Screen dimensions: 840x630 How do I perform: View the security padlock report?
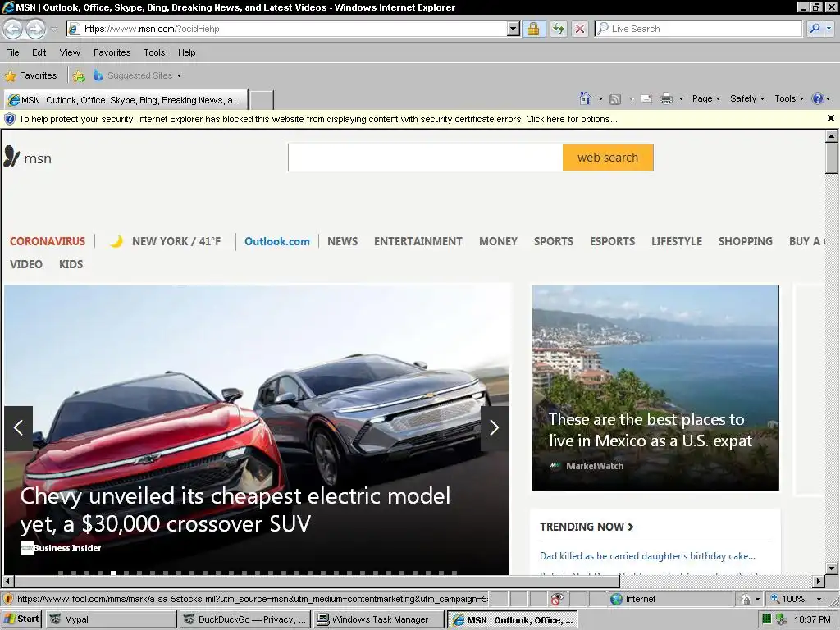point(533,29)
